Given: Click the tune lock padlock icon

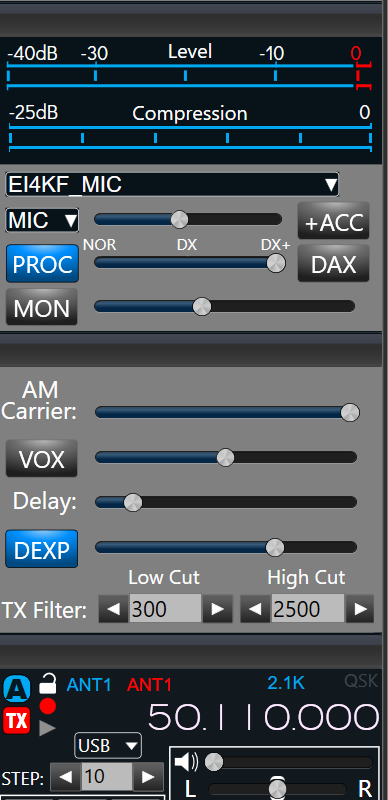Looking at the screenshot, I should (47, 683).
